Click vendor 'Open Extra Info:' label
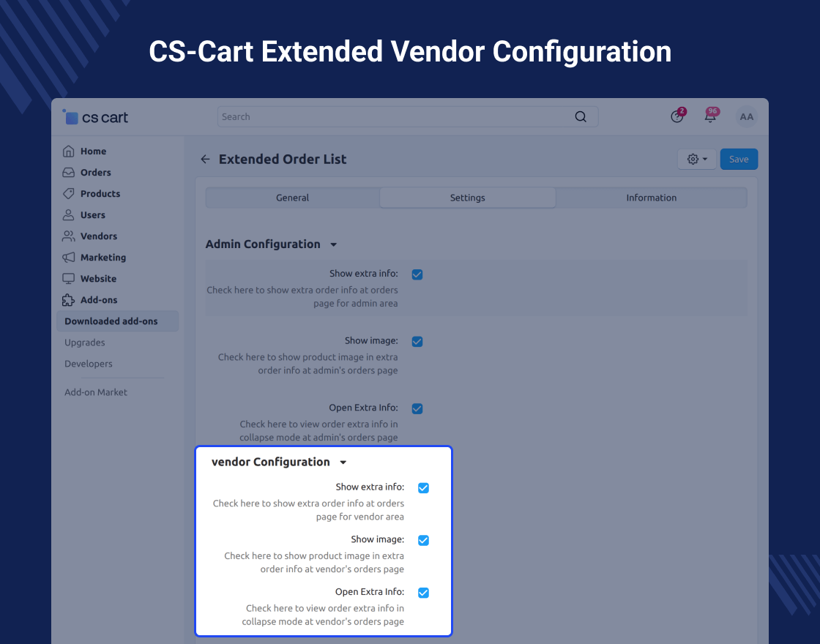This screenshot has height=644, width=820. (370, 592)
